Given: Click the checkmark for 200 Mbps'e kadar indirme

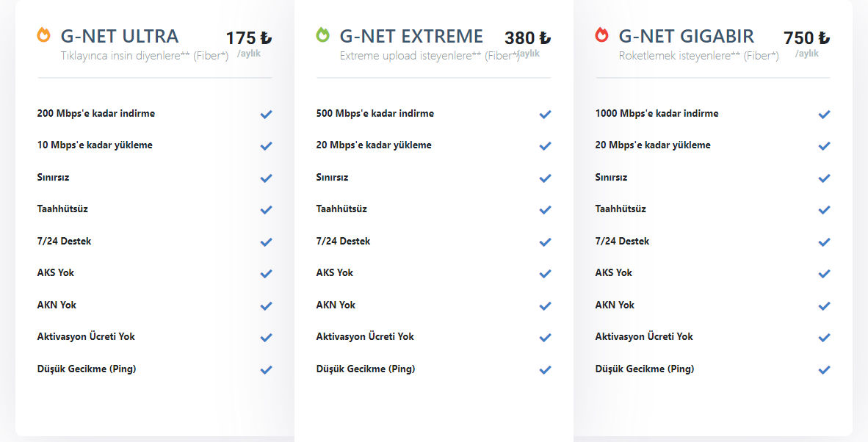Looking at the screenshot, I should [x=266, y=115].
